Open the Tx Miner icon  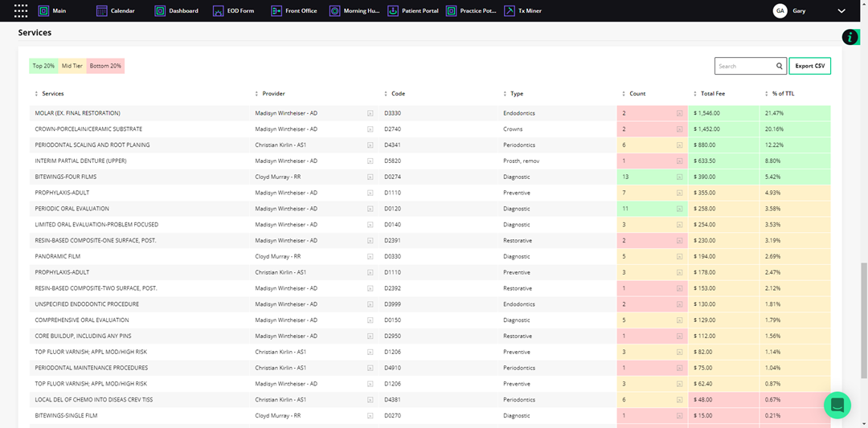(x=510, y=11)
